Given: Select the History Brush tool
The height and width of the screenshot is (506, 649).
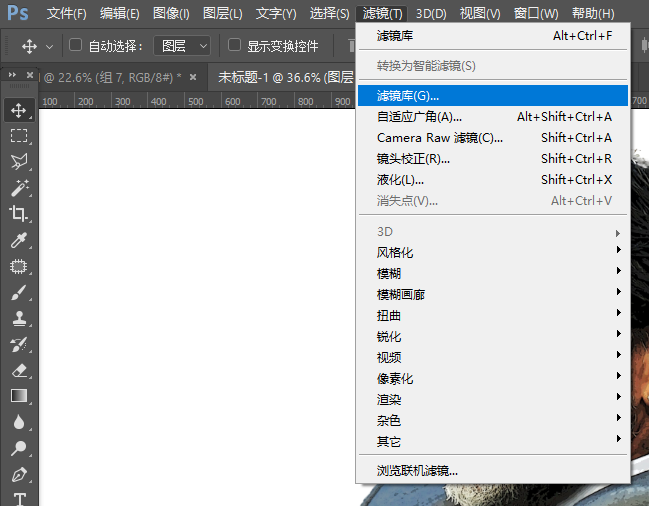Looking at the screenshot, I should 19,345.
